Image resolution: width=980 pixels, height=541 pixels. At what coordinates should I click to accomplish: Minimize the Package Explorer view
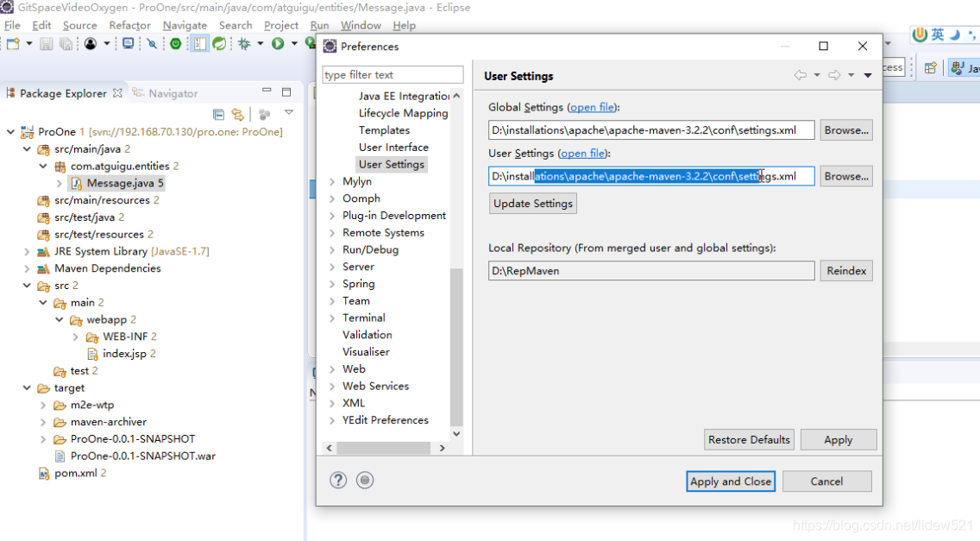267,91
